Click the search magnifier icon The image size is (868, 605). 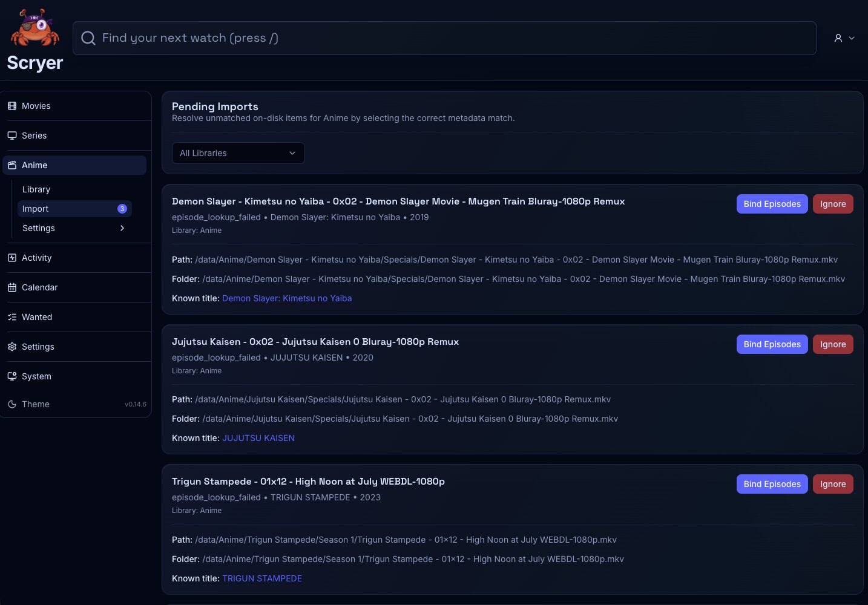[x=88, y=38]
